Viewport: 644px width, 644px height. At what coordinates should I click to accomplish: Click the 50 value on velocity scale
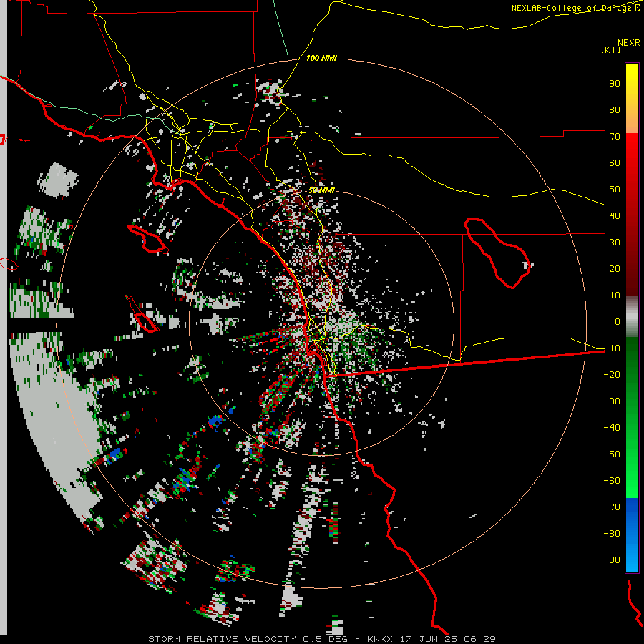615,190
